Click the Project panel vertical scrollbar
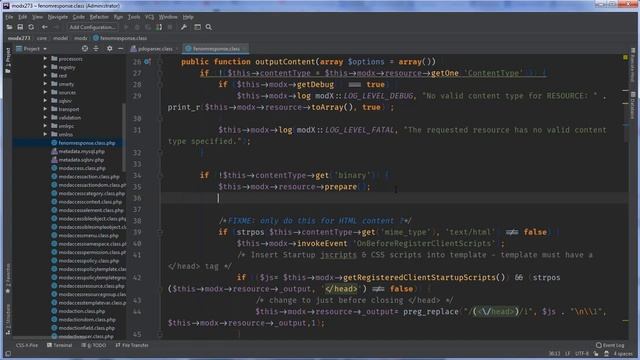Screen dimensions: 640x360 (124, 137)
